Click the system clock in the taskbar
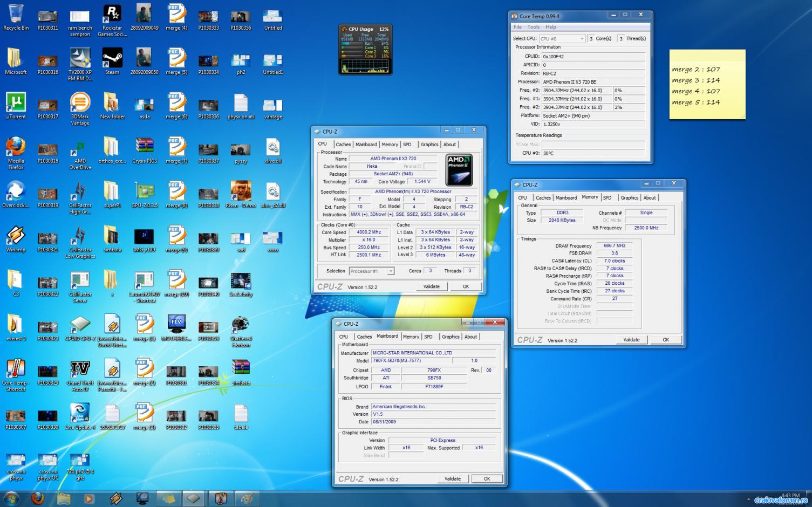The height and width of the screenshot is (507, 812). click(x=790, y=495)
